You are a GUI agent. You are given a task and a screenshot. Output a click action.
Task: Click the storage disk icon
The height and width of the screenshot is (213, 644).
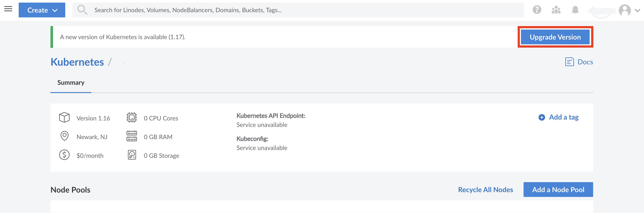[x=132, y=155]
